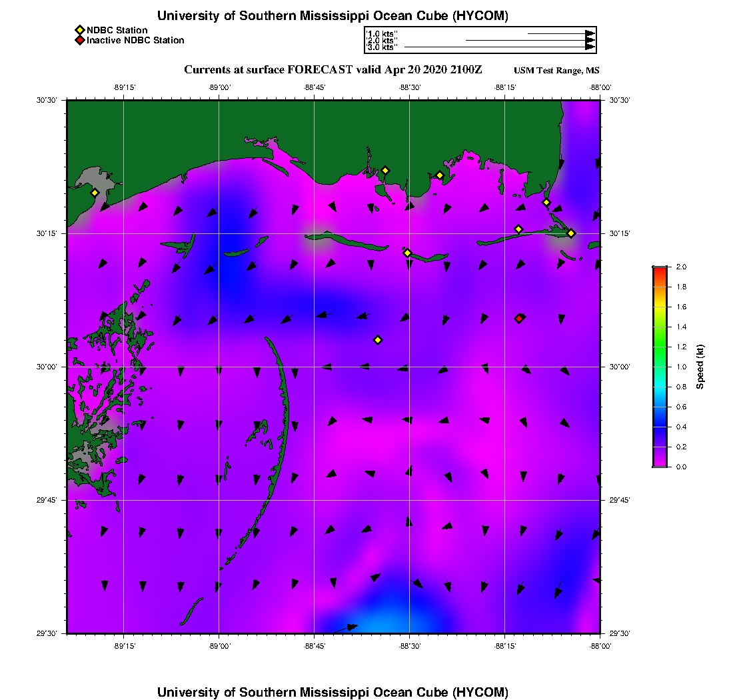The height and width of the screenshot is (700, 733).
Task: Click the forecast valid time title text
Action: [x=333, y=70]
